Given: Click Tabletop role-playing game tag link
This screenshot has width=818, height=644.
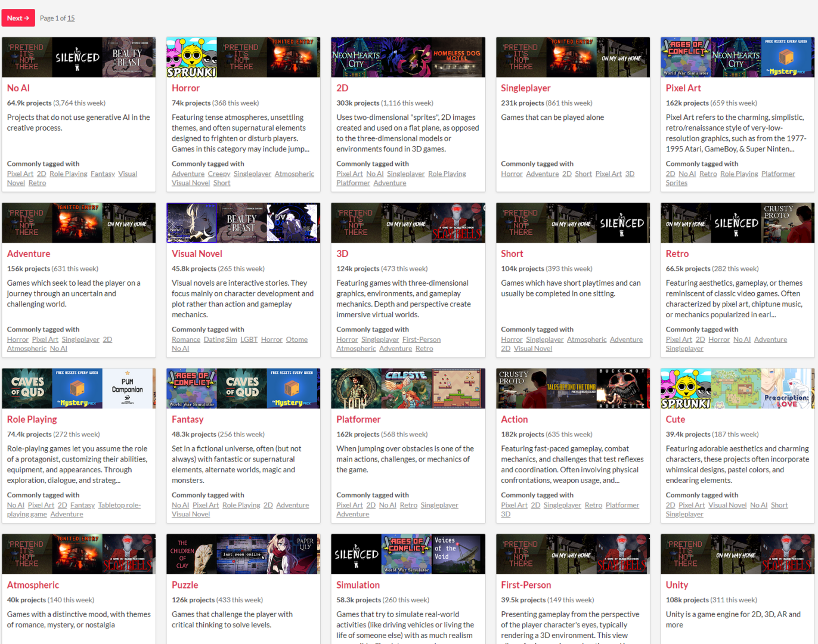Looking at the screenshot, I should tap(119, 505).
